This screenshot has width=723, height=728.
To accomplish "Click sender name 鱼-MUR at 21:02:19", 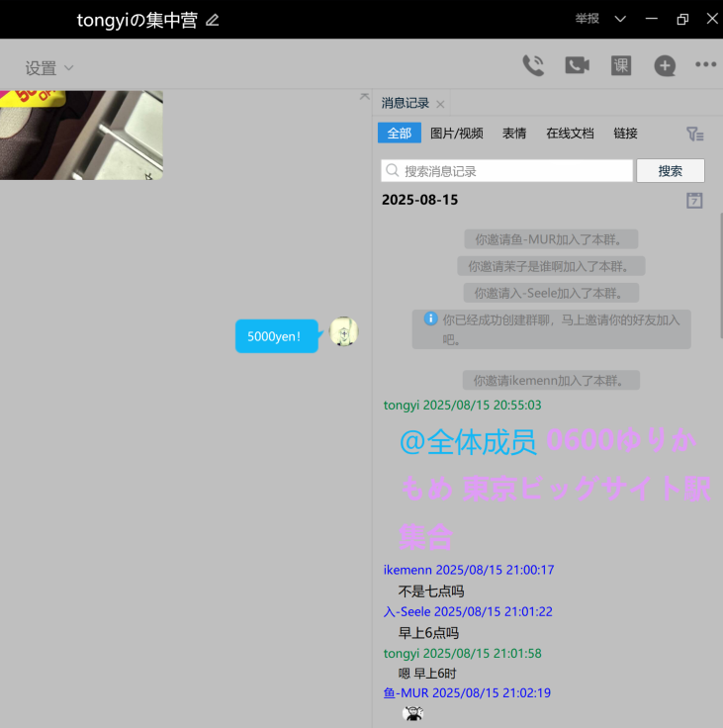I will pyautogui.click(x=407, y=692).
